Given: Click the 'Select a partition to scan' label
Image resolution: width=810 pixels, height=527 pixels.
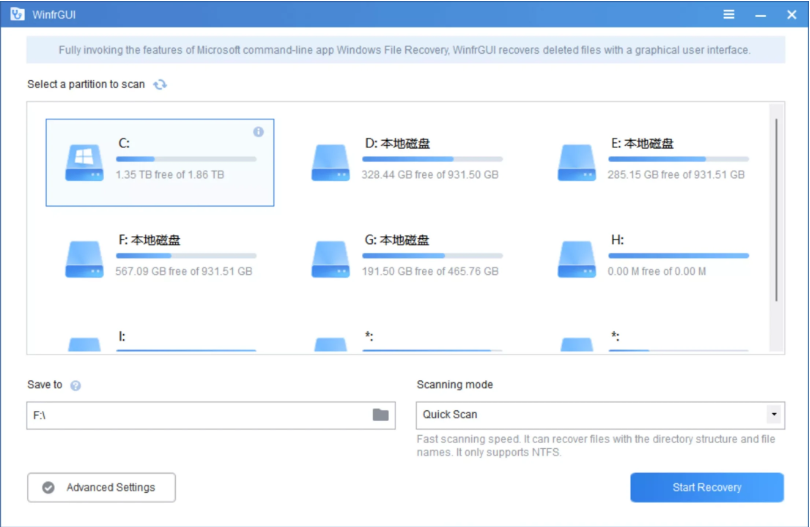Looking at the screenshot, I should tap(86, 84).
